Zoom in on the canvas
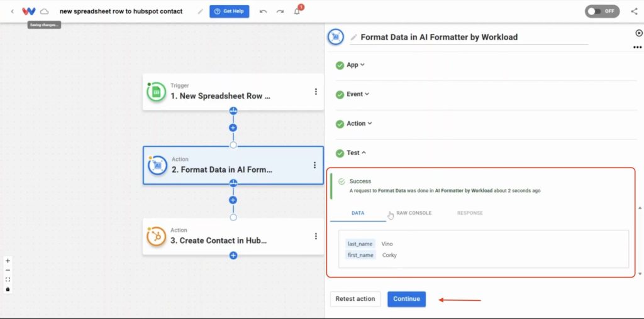The height and width of the screenshot is (319, 644). 8,261
